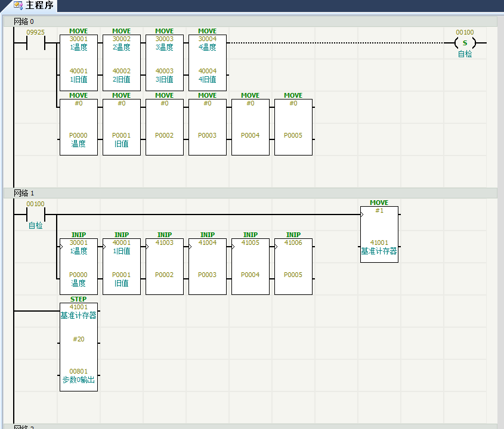
Task: Select the MOVE #0 to P0003 block
Action: click(208, 127)
